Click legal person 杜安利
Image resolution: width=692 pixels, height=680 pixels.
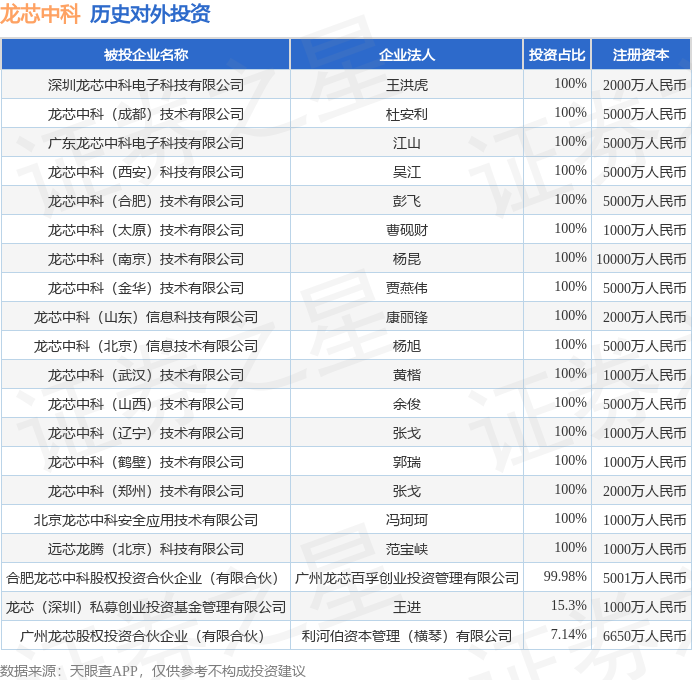pos(406,114)
